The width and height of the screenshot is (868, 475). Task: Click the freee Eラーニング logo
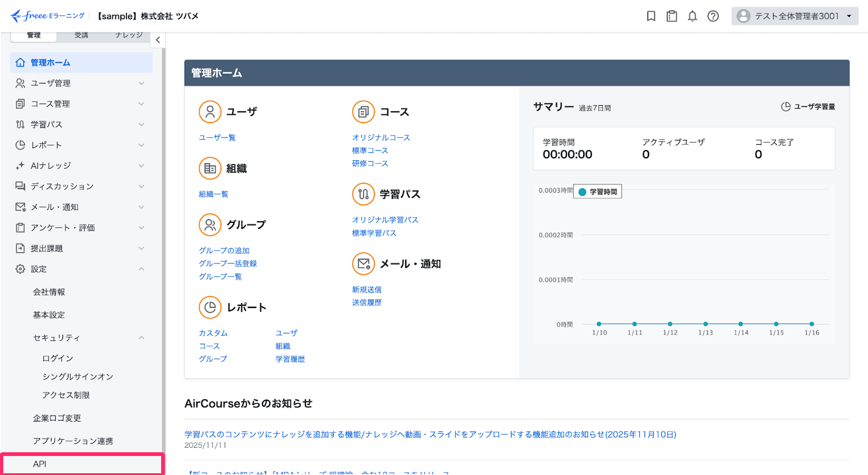point(48,16)
